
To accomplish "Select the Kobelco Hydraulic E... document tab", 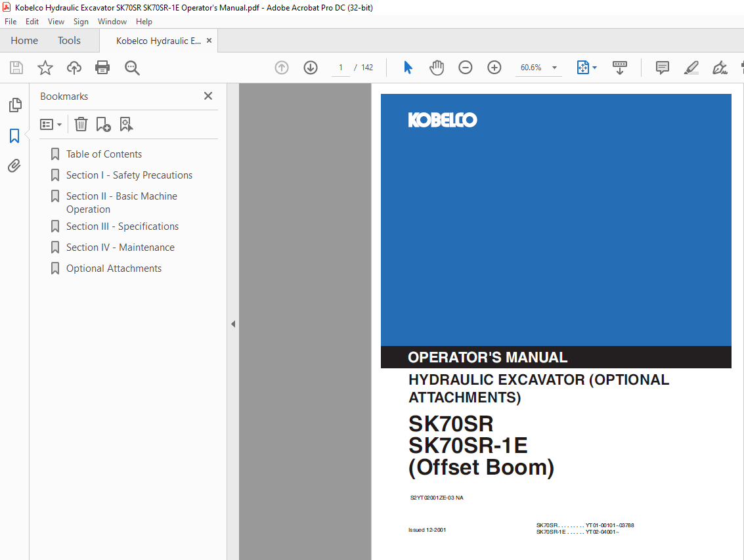I will pos(158,41).
